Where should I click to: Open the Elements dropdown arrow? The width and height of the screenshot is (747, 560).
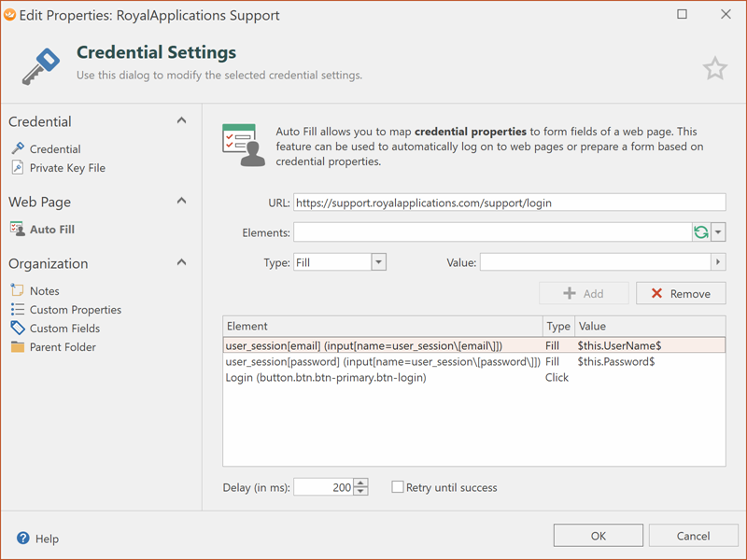[718, 232]
